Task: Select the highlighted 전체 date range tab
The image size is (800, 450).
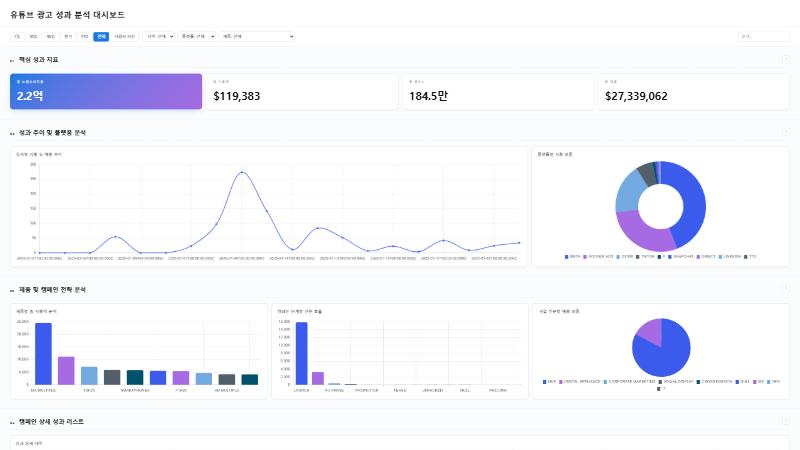Action: (x=101, y=36)
